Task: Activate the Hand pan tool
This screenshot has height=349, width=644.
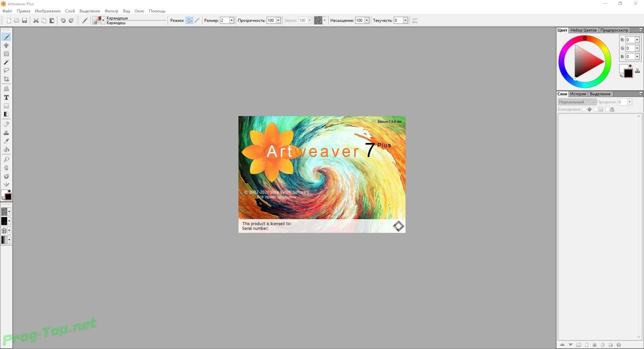Action: tap(6, 168)
